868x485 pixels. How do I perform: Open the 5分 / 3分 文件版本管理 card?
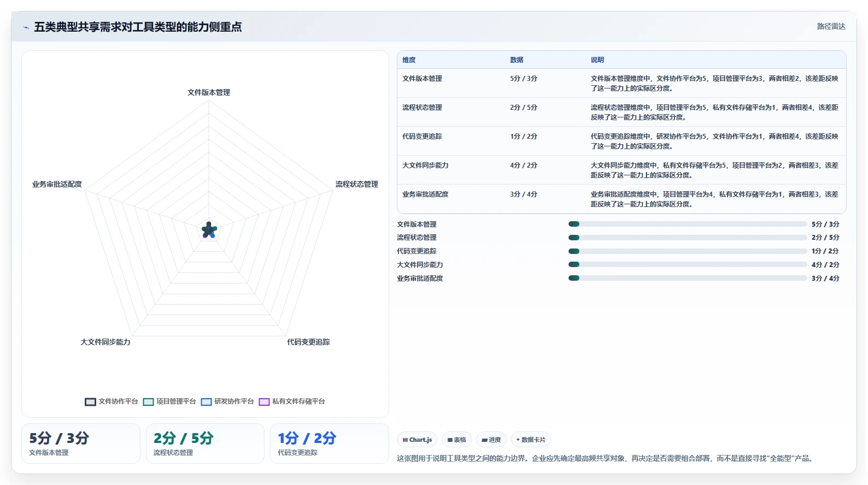pyautogui.click(x=81, y=443)
